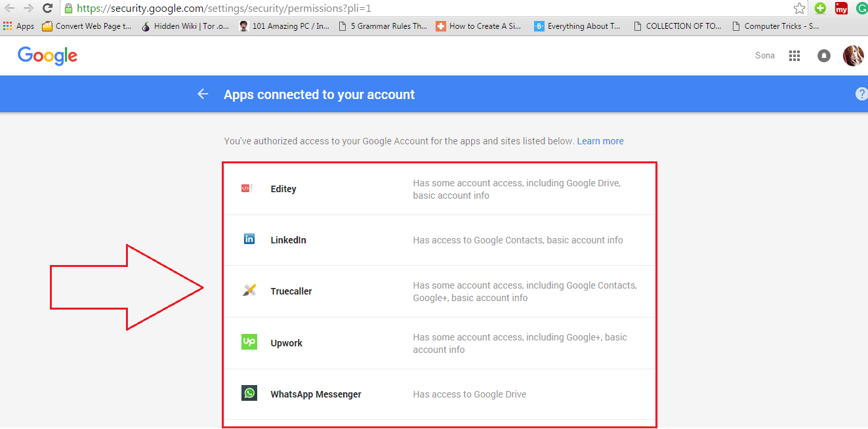Image resolution: width=868 pixels, height=429 pixels.
Task: Open Computer Tricks bookmark
Action: (775, 26)
